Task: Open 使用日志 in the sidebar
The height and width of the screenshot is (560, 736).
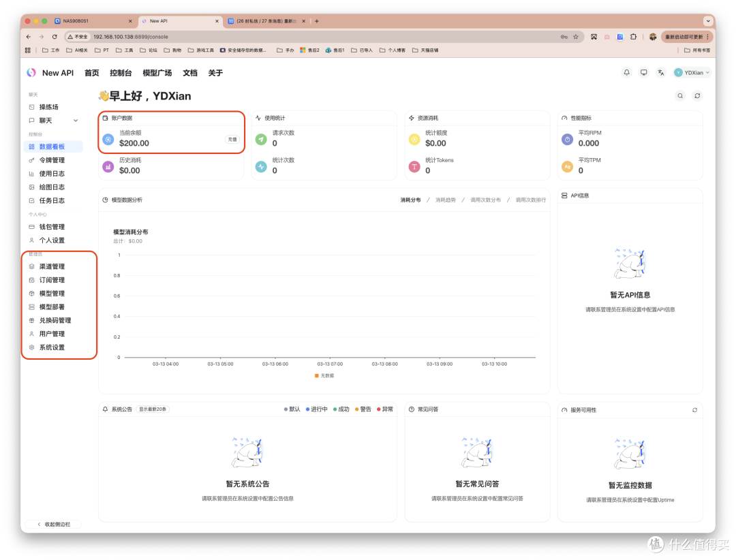Action: point(53,174)
